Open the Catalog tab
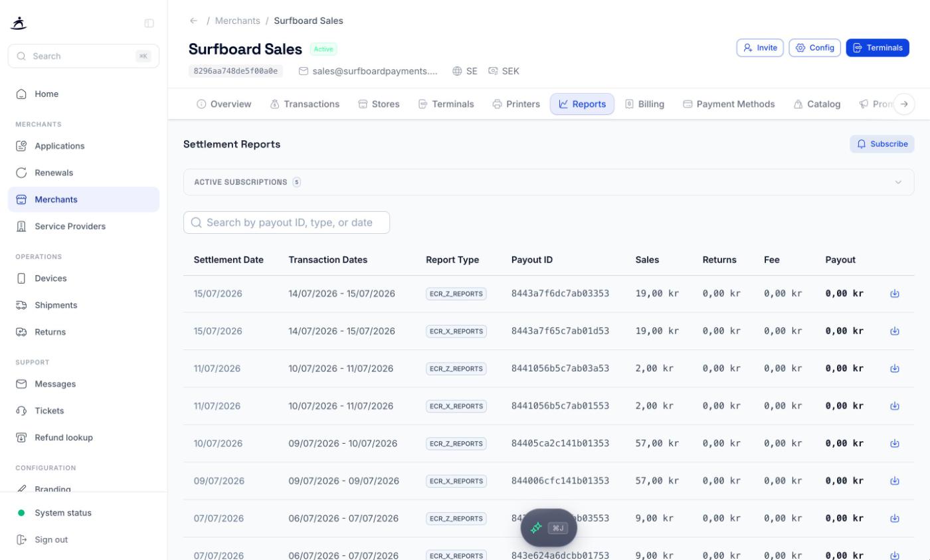930x560 pixels. pos(817,104)
